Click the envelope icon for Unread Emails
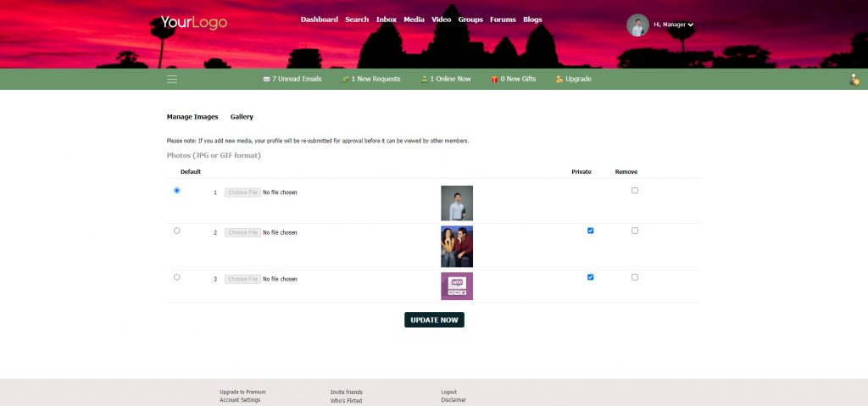Image resolution: width=868 pixels, height=406 pixels. tap(267, 79)
